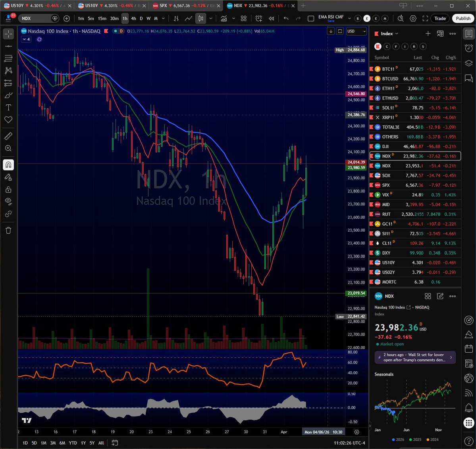Click the 11:02:26 UTC-4 timezone clock
This screenshot has height=449, width=476.
coord(349,443)
